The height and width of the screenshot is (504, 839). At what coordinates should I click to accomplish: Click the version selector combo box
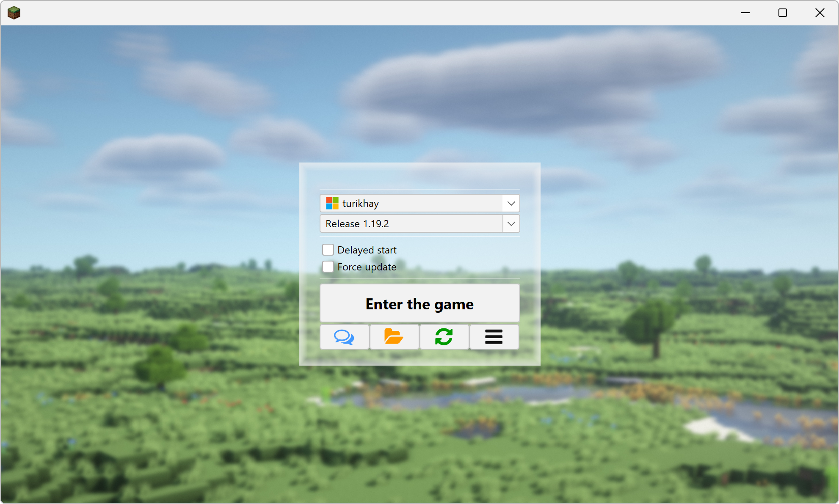419,223
